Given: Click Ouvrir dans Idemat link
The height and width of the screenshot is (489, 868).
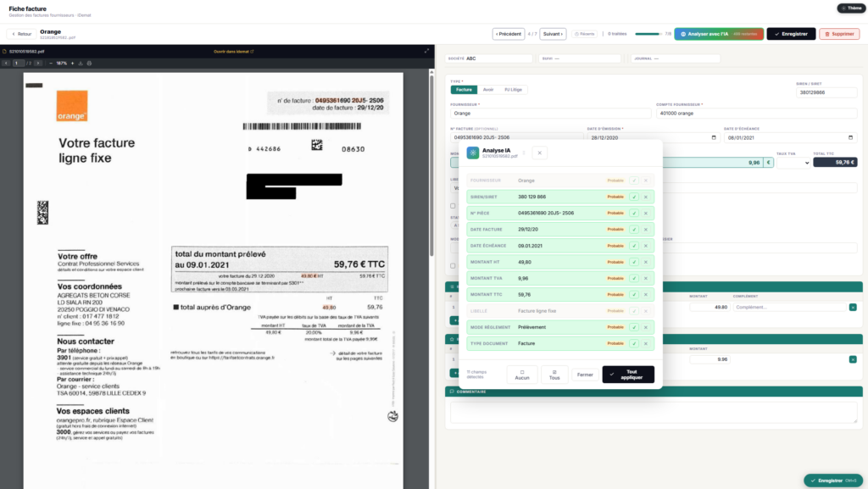Looking at the screenshot, I should point(234,52).
